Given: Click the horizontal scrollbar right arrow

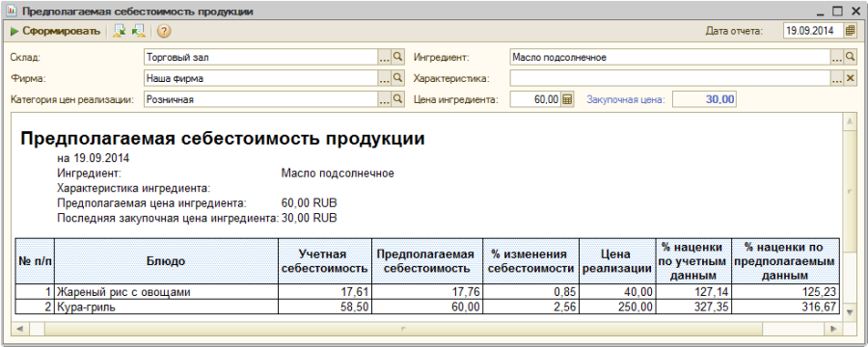Looking at the screenshot, I should point(832,329).
